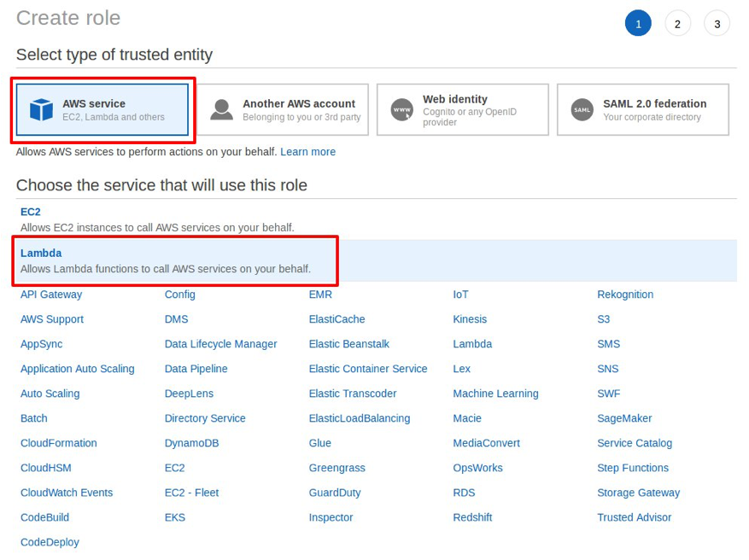Select SageMaker service
Screen dimensions: 749x560
[x=624, y=418]
